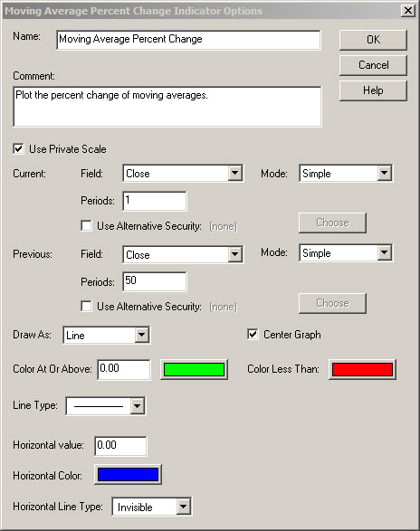Change the blue Horizontal Color swatch
This screenshot has width=420, height=531.
click(x=128, y=474)
